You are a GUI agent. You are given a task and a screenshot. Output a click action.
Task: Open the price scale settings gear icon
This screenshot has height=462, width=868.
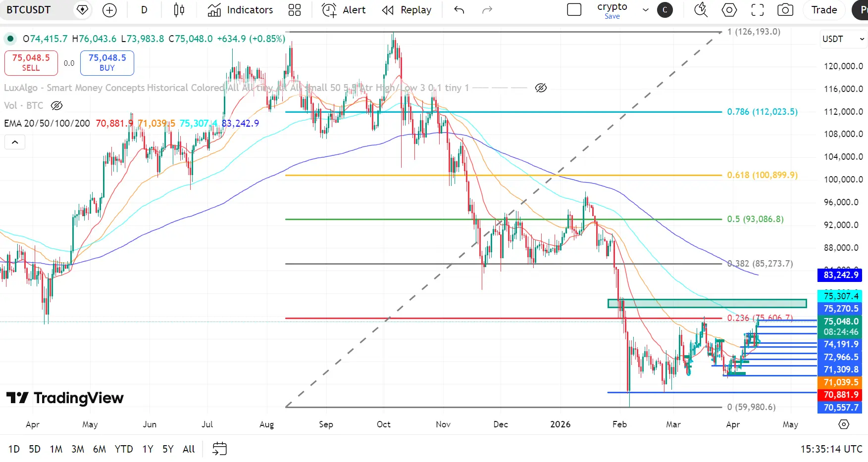844,424
